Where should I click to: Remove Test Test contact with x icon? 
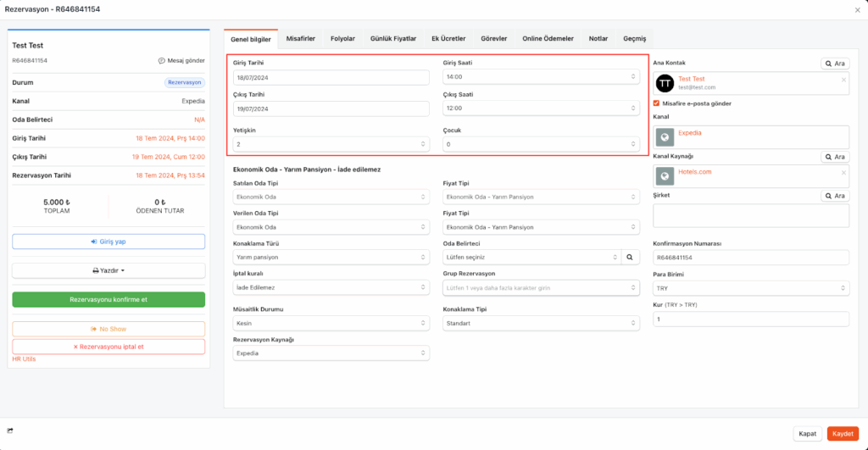pyautogui.click(x=843, y=80)
